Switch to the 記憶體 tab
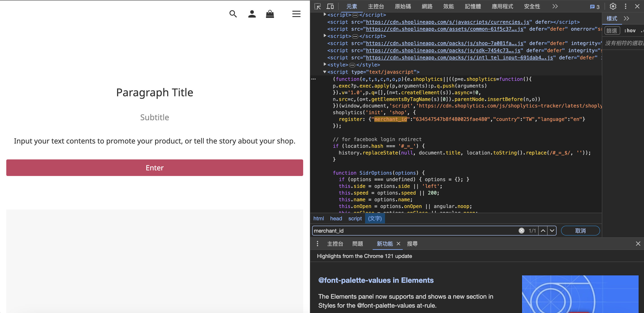Image resolution: width=644 pixels, height=313 pixels. coord(472,6)
